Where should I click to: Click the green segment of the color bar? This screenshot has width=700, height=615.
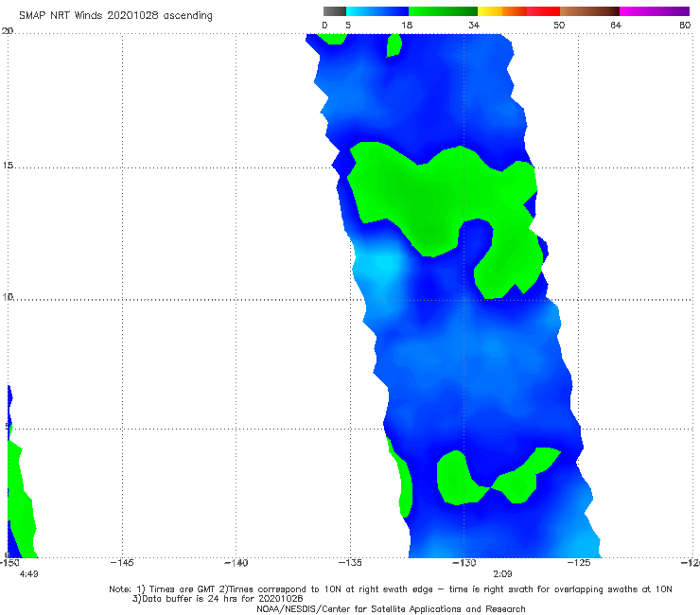[x=443, y=11]
